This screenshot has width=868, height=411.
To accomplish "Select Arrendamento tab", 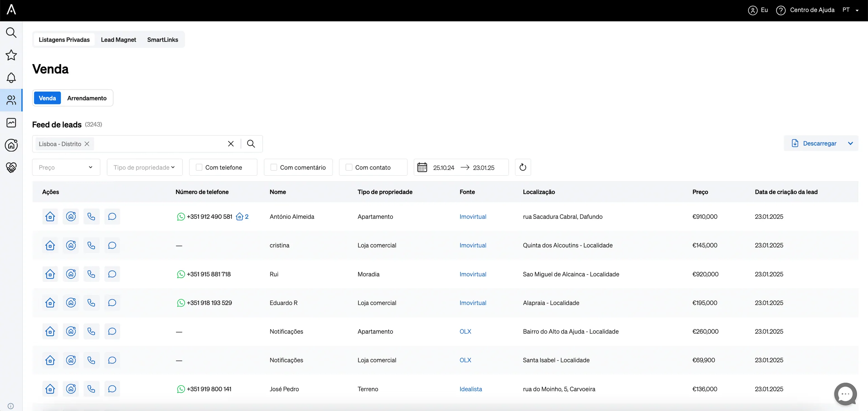I will (x=87, y=98).
